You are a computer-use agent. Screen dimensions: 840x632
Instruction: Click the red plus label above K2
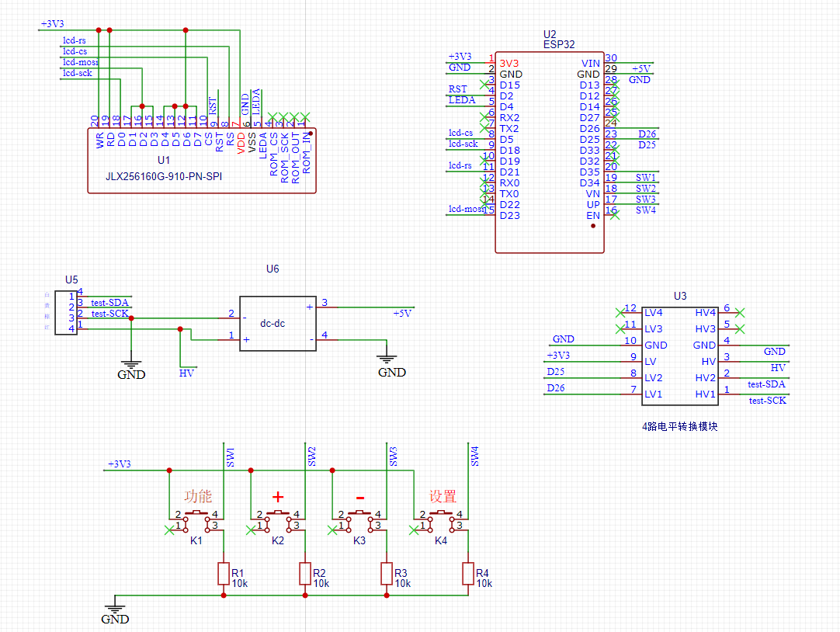point(277,497)
